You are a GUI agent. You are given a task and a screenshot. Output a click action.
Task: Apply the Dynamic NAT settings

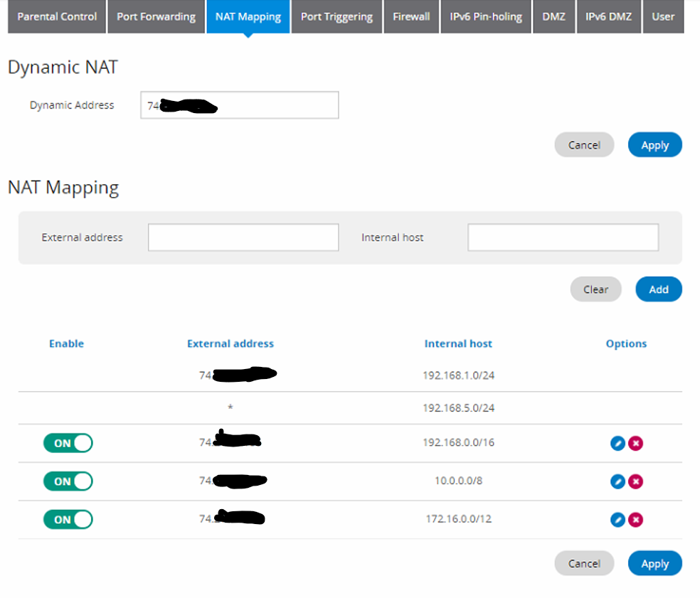654,145
